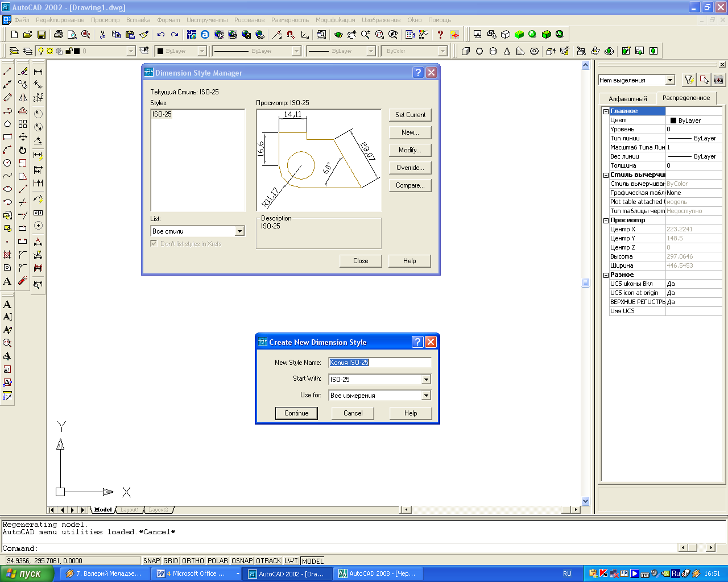728x582 pixels.
Task: Select the Arc drawing tool
Action: coord(7,149)
